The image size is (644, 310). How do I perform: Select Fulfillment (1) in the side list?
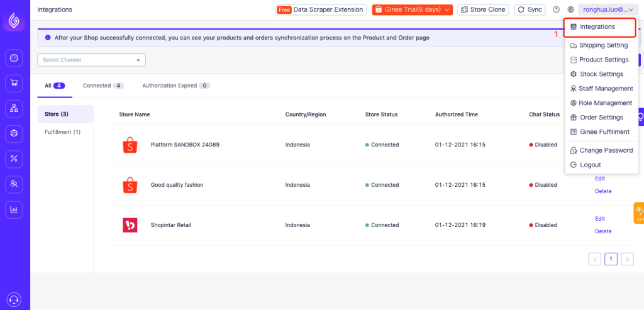pyautogui.click(x=63, y=132)
